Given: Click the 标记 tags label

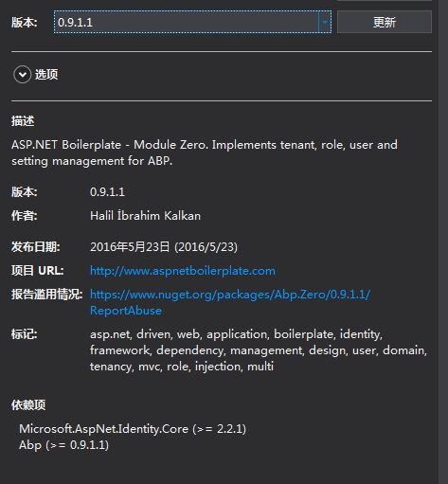Looking at the screenshot, I should 25,334.
